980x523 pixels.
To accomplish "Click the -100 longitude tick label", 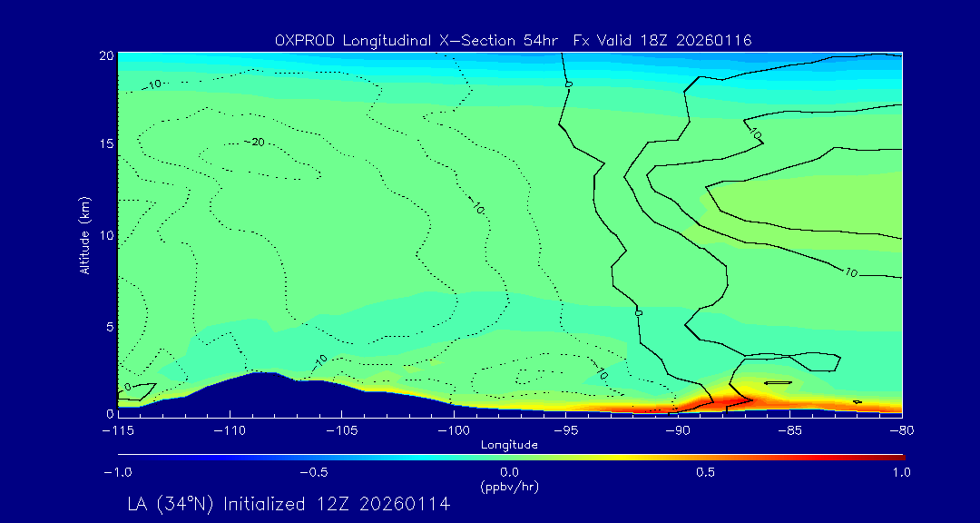I will [x=453, y=431].
